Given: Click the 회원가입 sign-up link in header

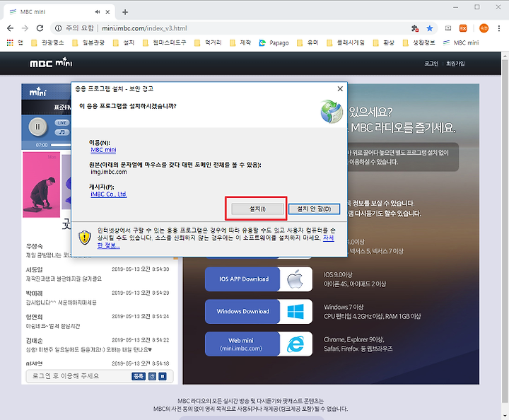Looking at the screenshot, I should point(455,64).
